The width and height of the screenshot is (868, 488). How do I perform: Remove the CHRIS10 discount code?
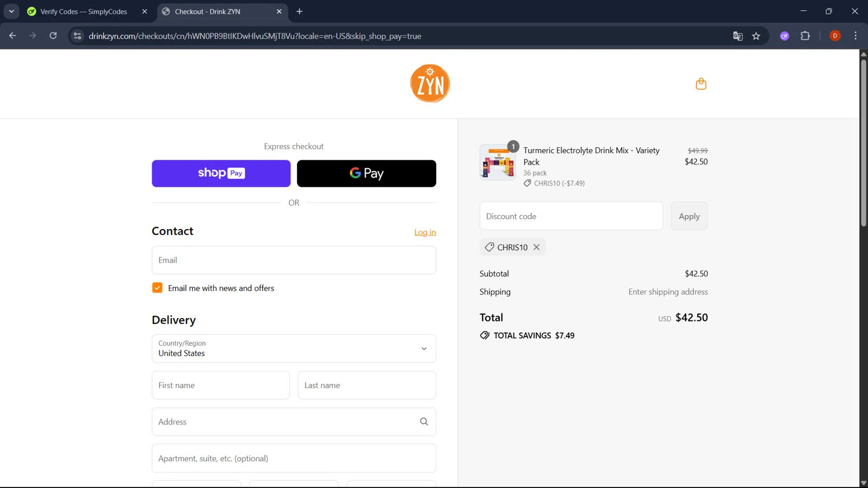pyautogui.click(x=536, y=247)
